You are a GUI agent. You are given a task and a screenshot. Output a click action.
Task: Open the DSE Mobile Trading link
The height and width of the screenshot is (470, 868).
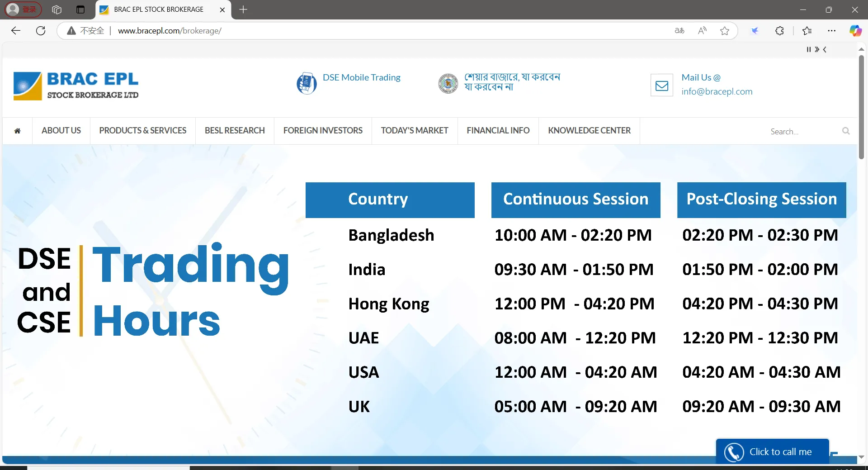click(361, 77)
